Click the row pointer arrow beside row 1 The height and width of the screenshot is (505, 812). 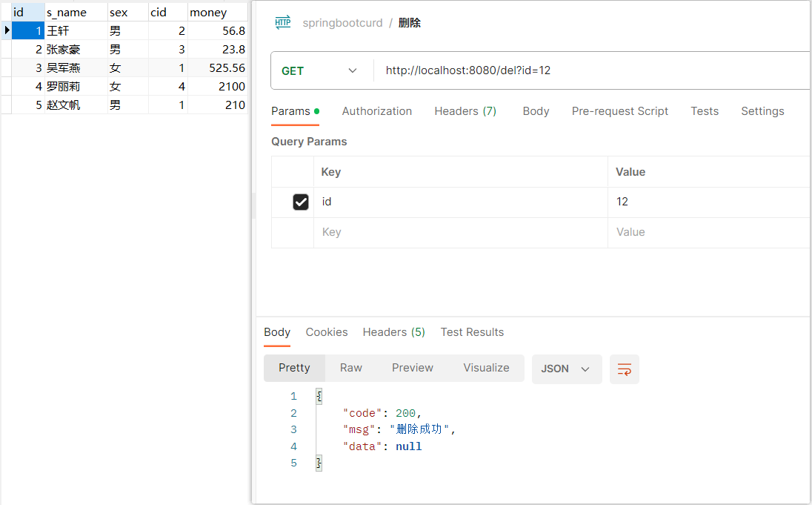[7, 30]
